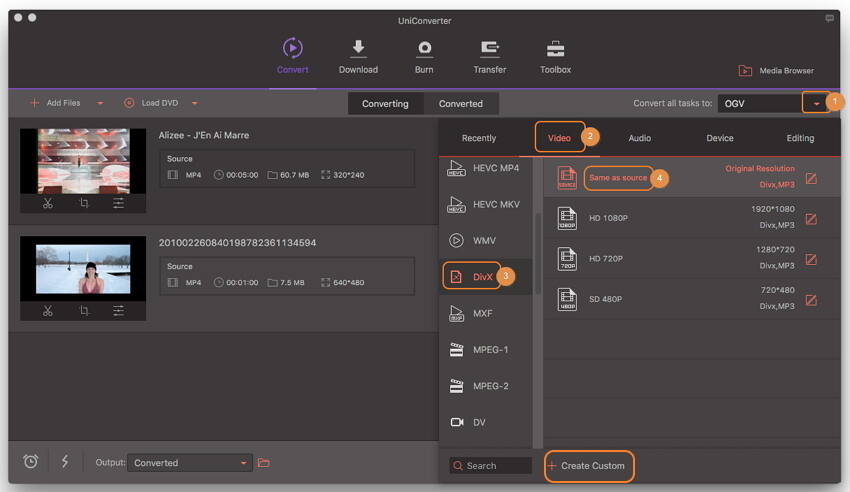
Task: Expand the Load DVD dropdown arrow
Action: pyautogui.click(x=195, y=103)
